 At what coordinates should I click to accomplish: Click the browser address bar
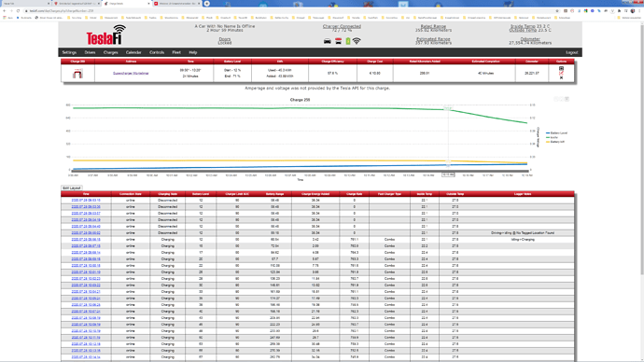pos(287,10)
